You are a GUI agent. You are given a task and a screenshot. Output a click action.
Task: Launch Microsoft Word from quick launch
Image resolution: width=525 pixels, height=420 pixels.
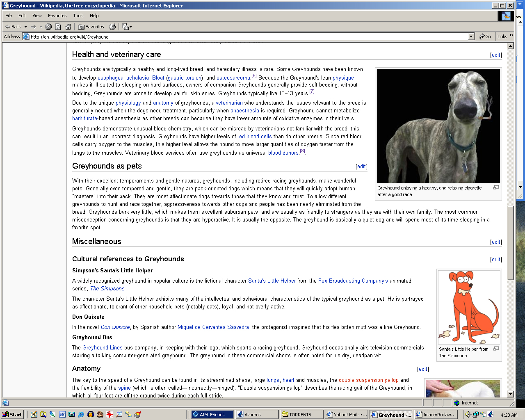[x=62, y=414]
